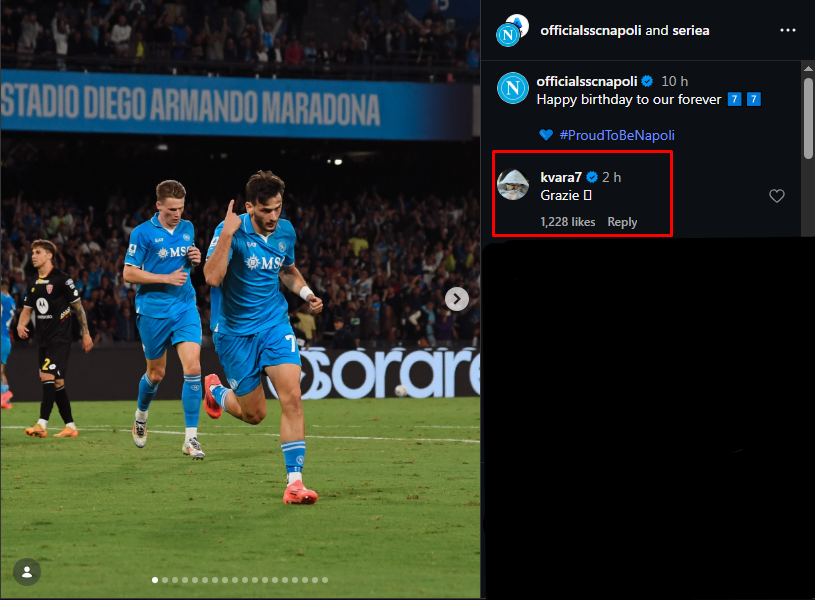Open the three-dot more options menu
815x600 pixels.
tap(787, 30)
